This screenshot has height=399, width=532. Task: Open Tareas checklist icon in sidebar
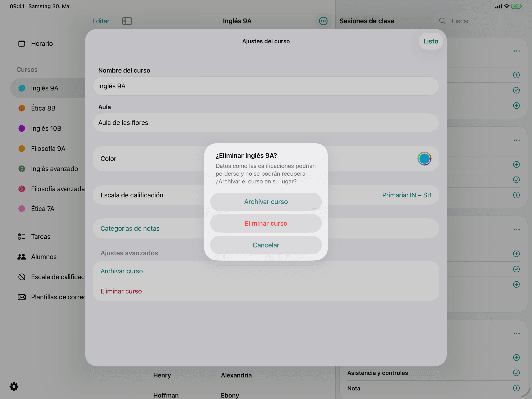(22, 237)
